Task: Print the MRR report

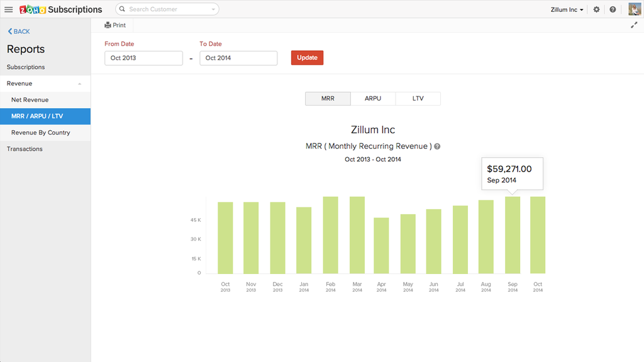Action: tap(115, 25)
